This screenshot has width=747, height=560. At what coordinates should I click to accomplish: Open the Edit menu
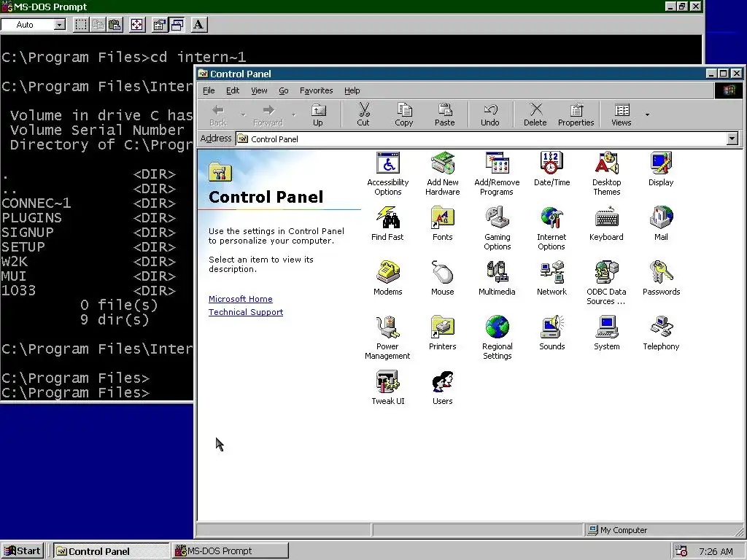tap(233, 90)
